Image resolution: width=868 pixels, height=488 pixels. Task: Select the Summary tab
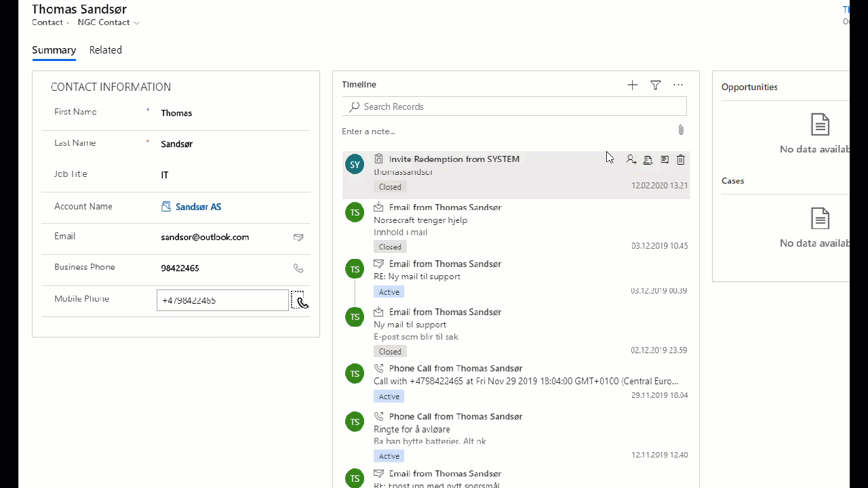[x=54, y=50]
